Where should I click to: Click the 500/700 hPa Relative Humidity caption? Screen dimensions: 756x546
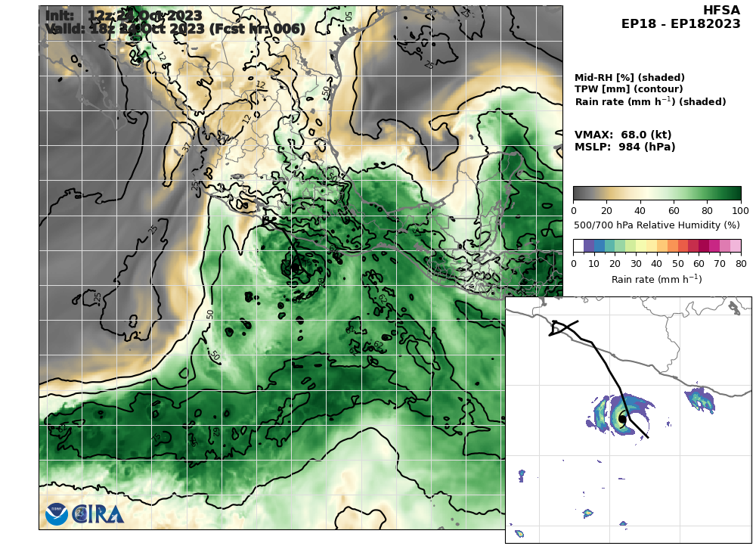(657, 225)
